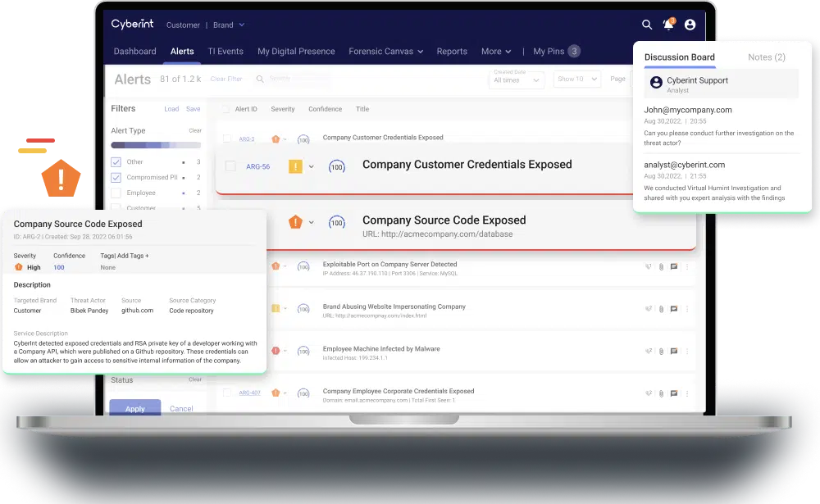Viewport: 820px width, 504px height.
Task: Expand the Forensic Canvas menu
Action: point(385,51)
